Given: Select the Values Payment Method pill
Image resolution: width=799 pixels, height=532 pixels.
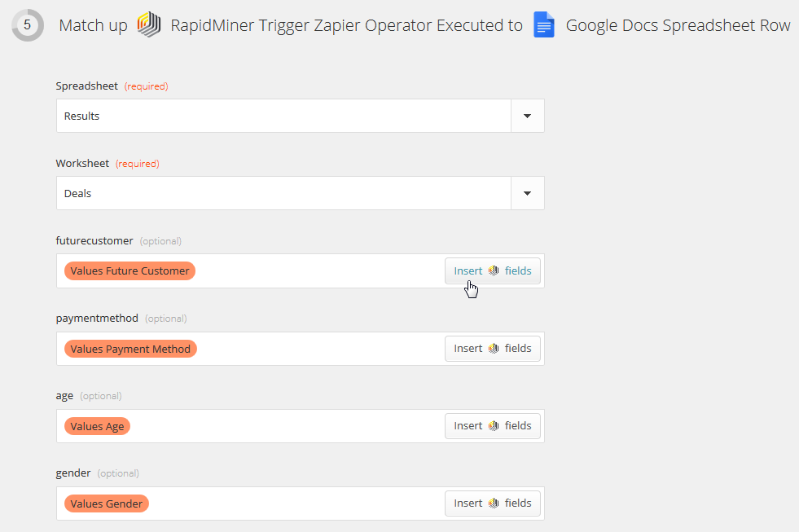Looking at the screenshot, I should 130,348.
